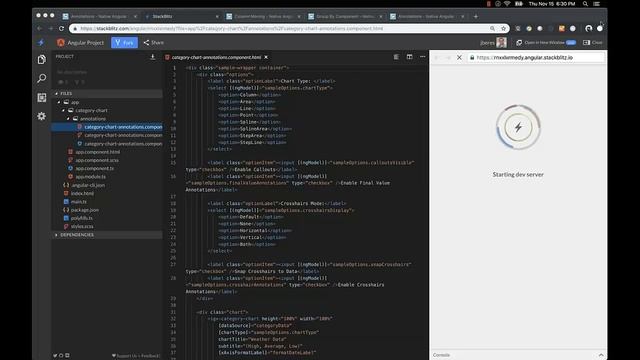Click the Angular logo beside Angular Project

click(x=61, y=42)
